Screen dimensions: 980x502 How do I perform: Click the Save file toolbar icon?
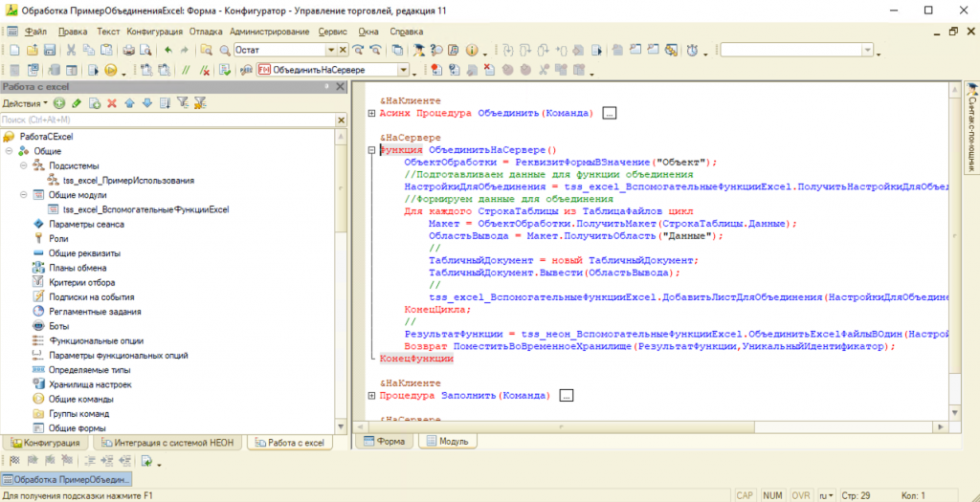(49, 50)
